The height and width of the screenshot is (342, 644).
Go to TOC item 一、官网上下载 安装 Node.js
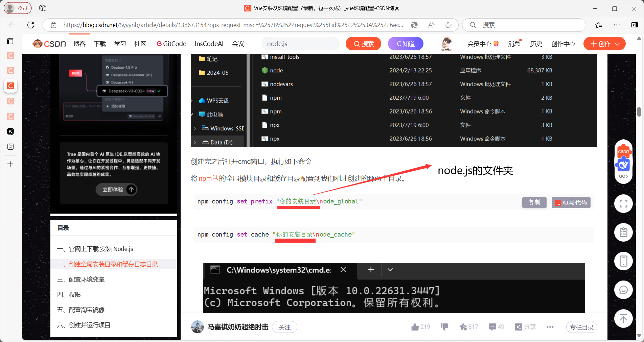[95, 249]
